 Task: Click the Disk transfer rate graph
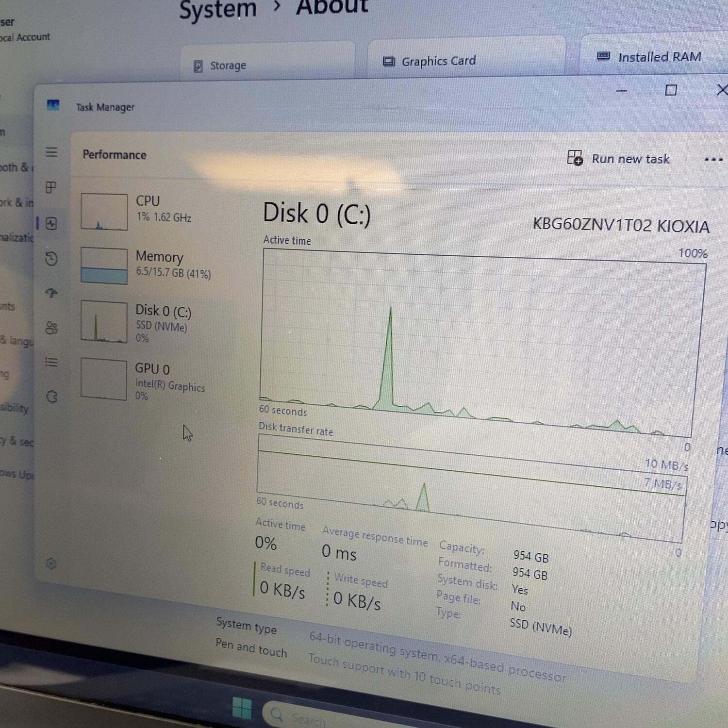click(x=471, y=488)
